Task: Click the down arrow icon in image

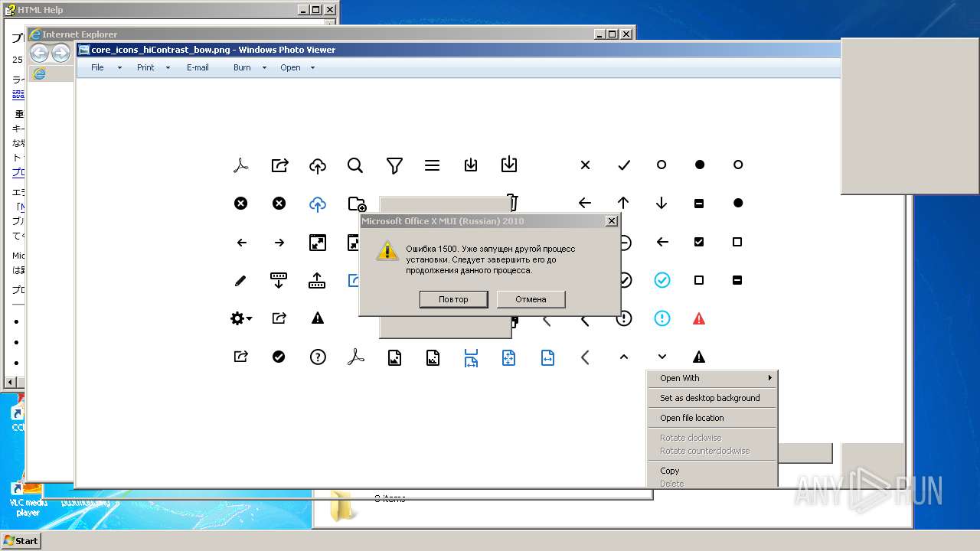Action: pos(661,203)
